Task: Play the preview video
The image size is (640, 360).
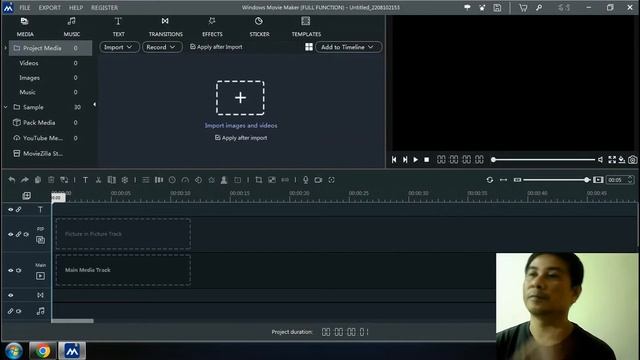Action: coord(416,160)
